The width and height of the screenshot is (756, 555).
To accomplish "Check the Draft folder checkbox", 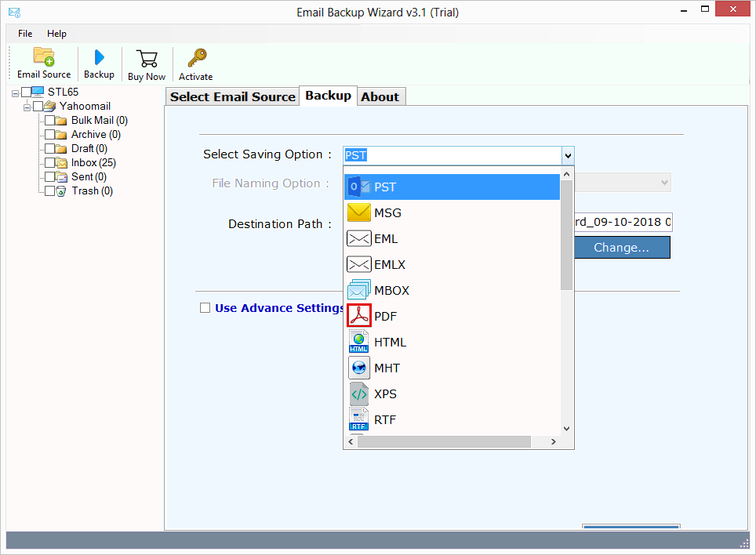I will [x=49, y=148].
